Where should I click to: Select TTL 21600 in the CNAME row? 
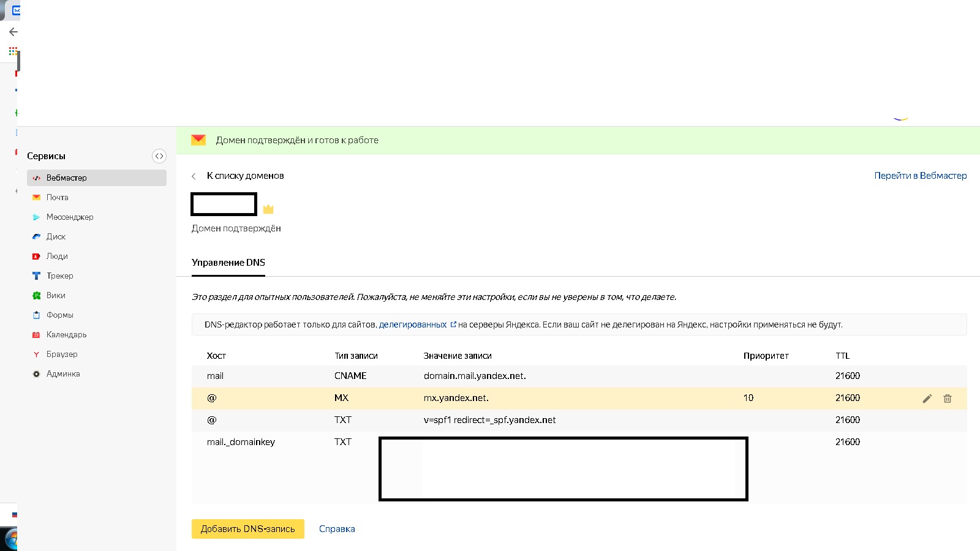(848, 376)
